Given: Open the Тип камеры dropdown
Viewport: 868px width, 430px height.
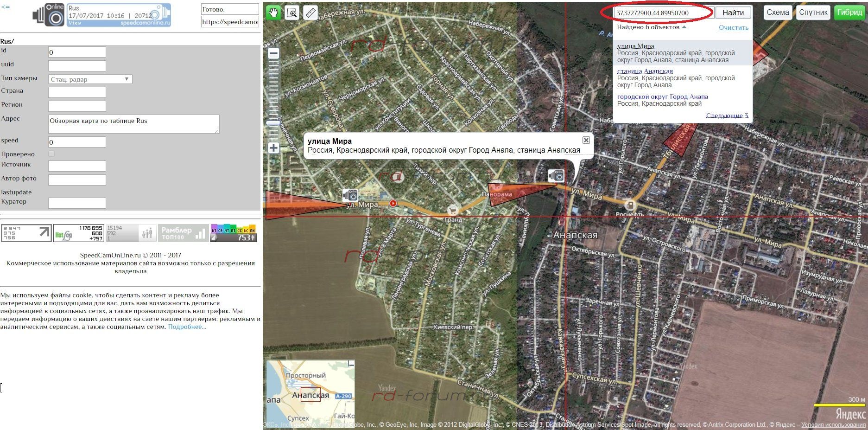Looking at the screenshot, I should (x=90, y=79).
